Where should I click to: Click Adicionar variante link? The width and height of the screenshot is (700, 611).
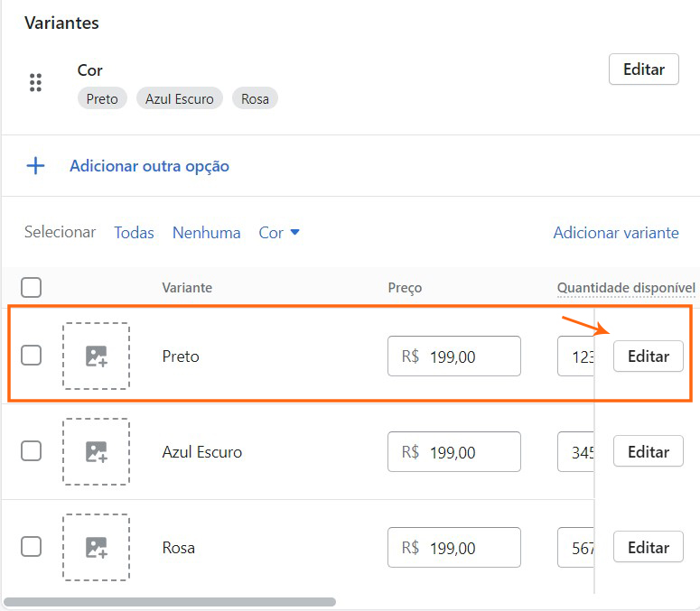coord(615,233)
